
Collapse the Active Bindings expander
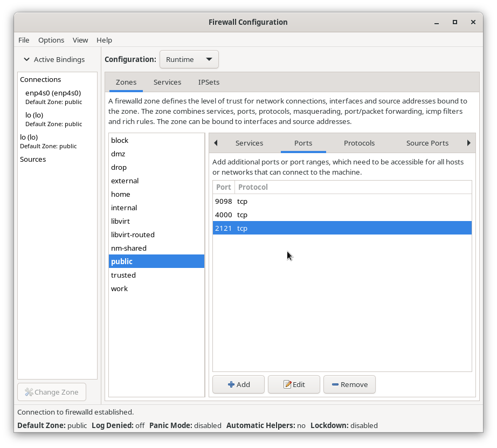click(x=54, y=60)
